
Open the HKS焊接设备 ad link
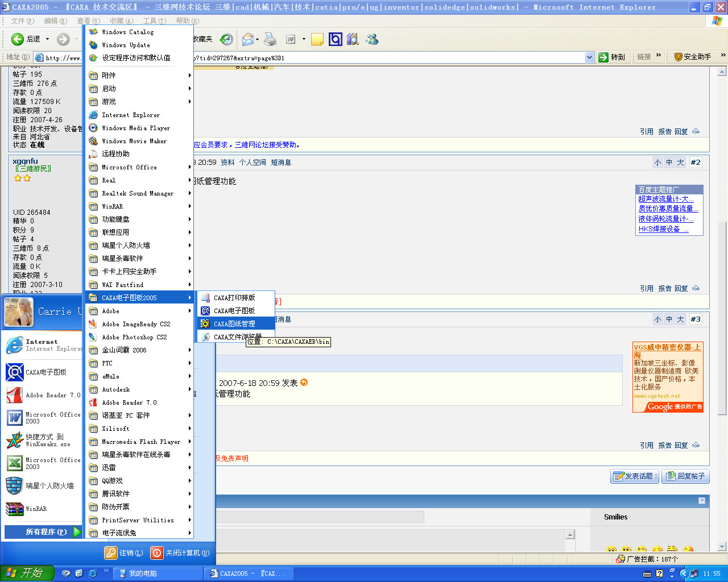click(x=663, y=229)
